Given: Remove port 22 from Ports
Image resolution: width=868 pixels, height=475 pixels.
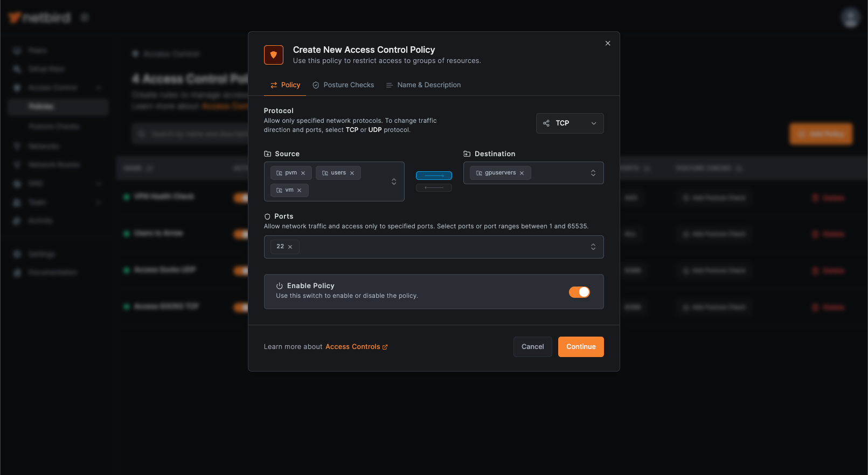Looking at the screenshot, I should tap(290, 247).
